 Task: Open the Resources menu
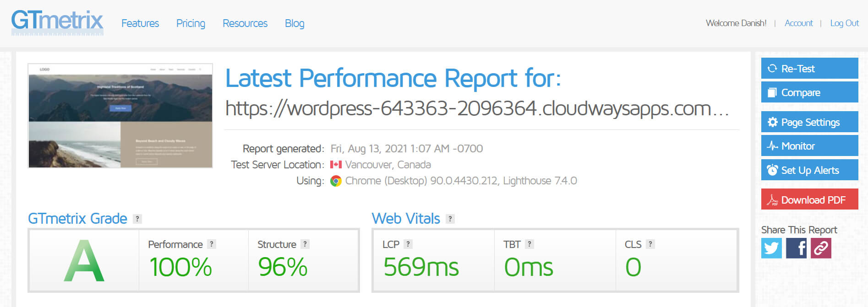point(245,23)
